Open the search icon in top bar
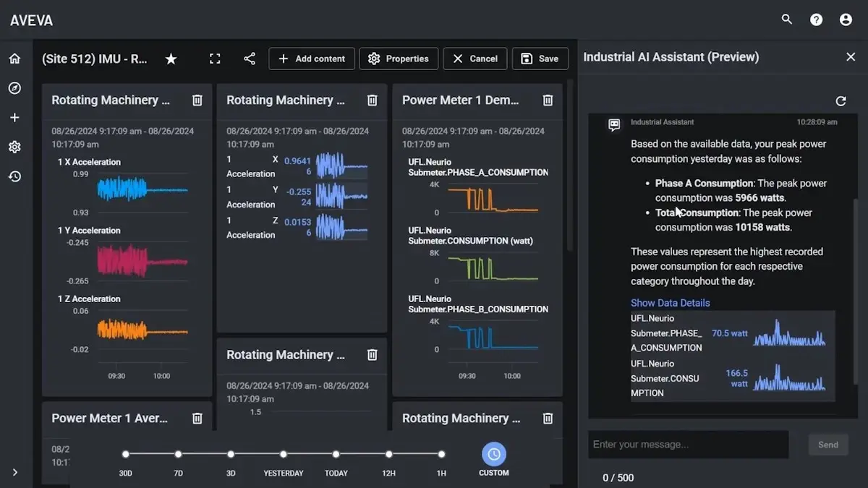Screen dimensions: 868x488 pyautogui.click(x=787, y=20)
